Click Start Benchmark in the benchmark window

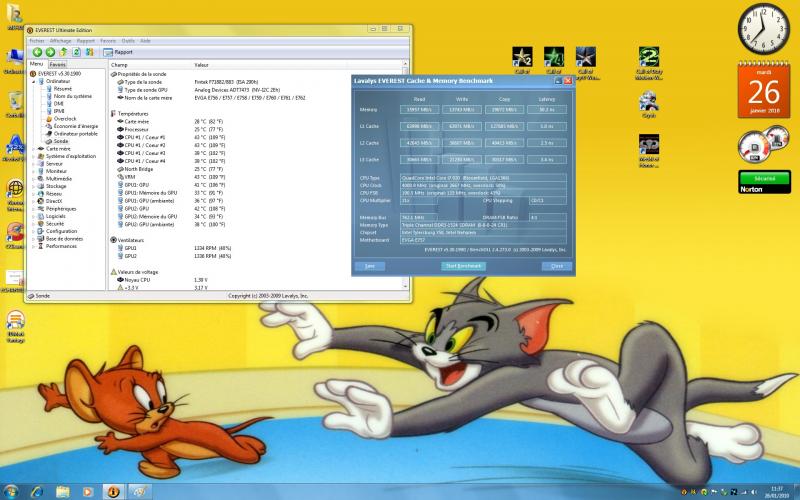(463, 266)
